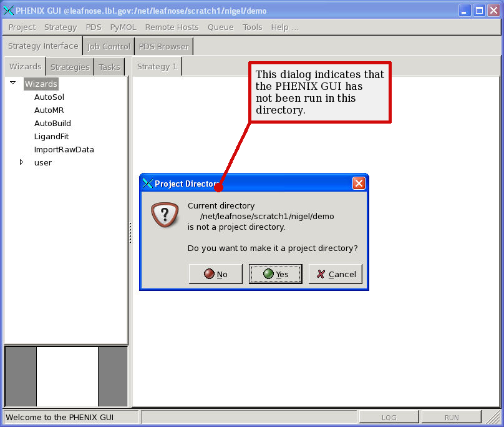Choose AutoBuild wizard from list
Screen dimensions: 504x427
pos(52,123)
